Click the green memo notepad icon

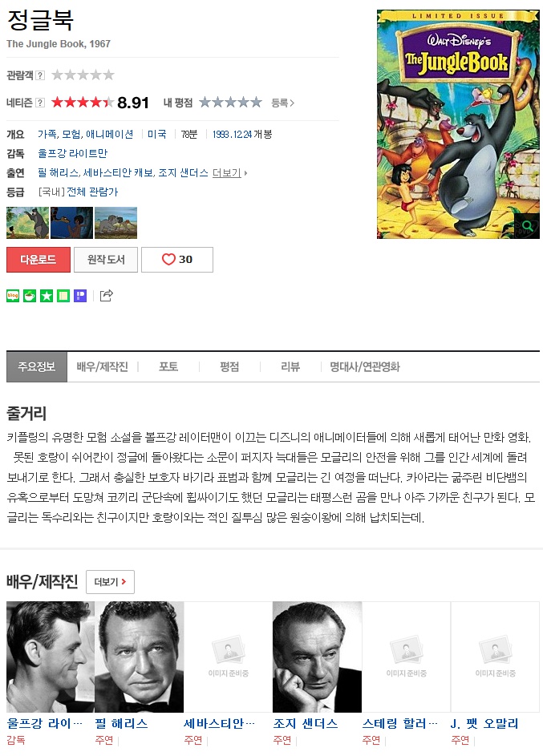coord(63,296)
